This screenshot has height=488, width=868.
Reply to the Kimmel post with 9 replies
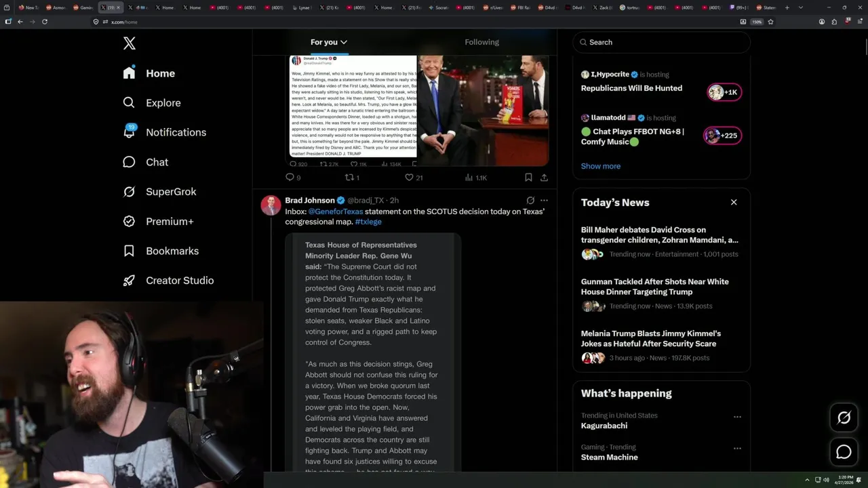tap(293, 178)
